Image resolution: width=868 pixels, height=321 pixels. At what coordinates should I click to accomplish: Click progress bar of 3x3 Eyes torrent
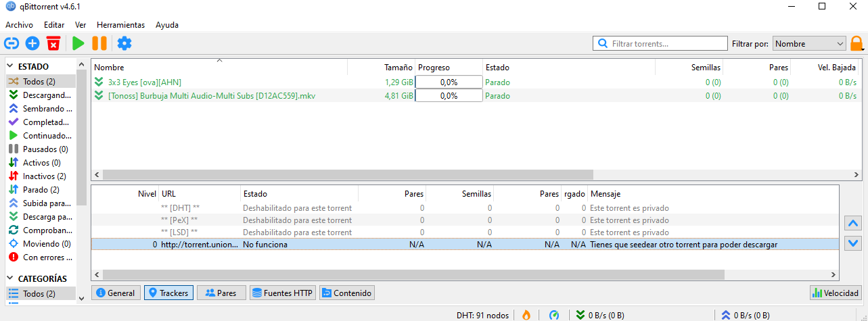tap(449, 82)
